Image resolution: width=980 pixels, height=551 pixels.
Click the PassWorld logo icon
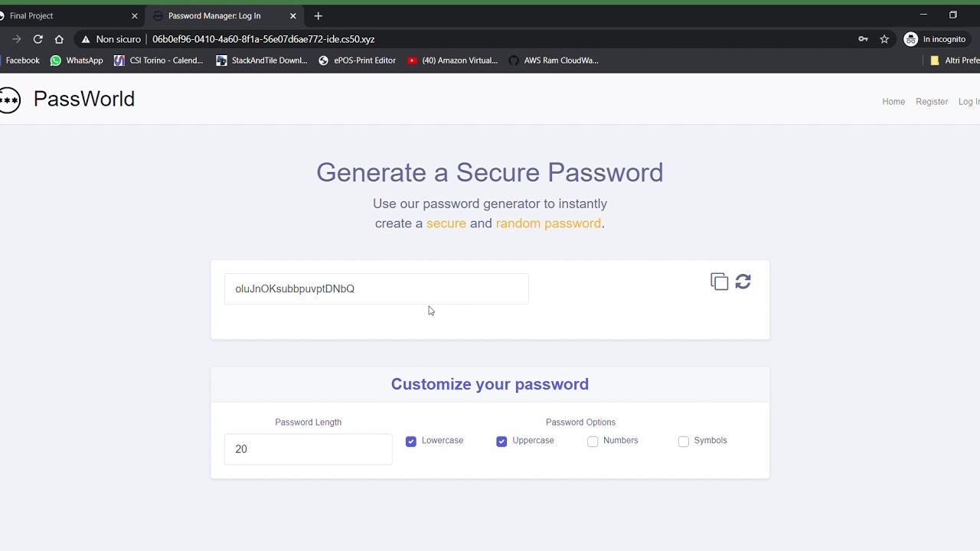pyautogui.click(x=9, y=99)
